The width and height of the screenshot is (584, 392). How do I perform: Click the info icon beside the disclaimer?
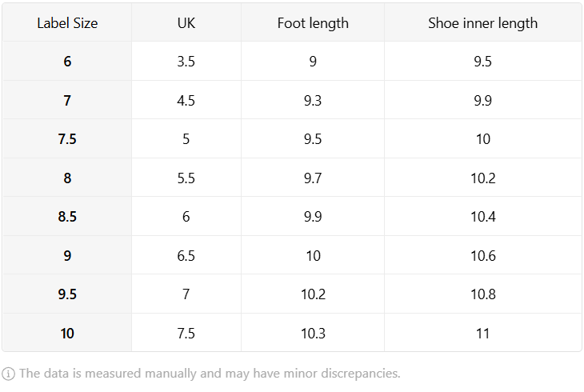[x=8, y=374]
